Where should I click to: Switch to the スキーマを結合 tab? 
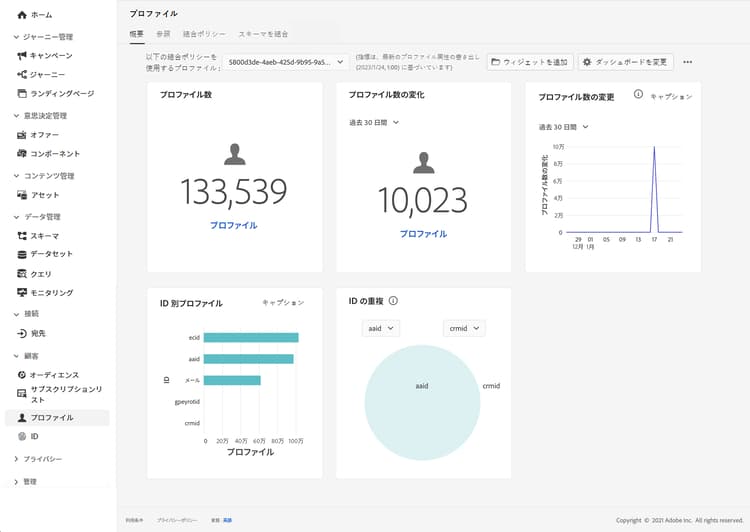[263, 34]
